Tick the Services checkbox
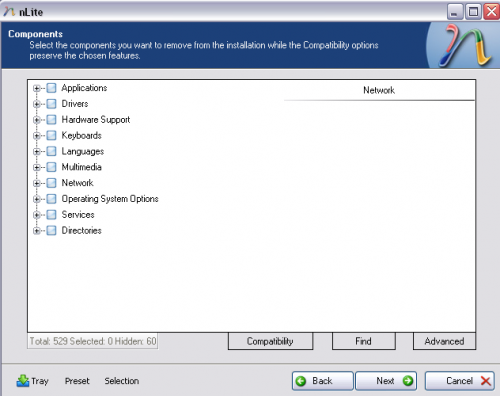The height and width of the screenshot is (396, 500). [51, 215]
